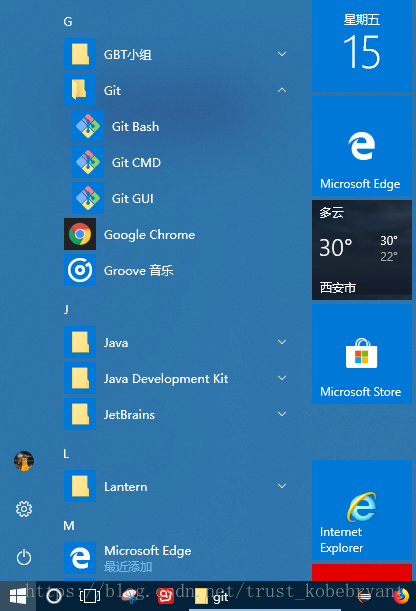The width and height of the screenshot is (416, 611).
Task: Click the Microsoft Edge live tile
Action: tap(362, 146)
